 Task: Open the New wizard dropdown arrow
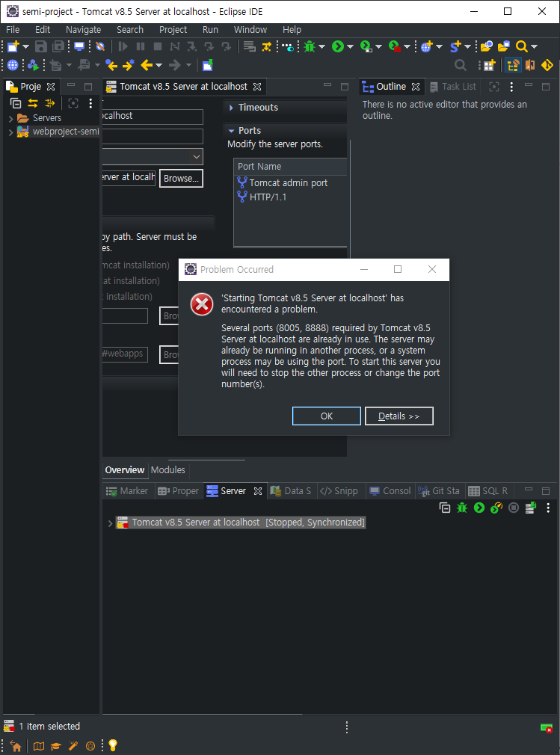click(26, 46)
